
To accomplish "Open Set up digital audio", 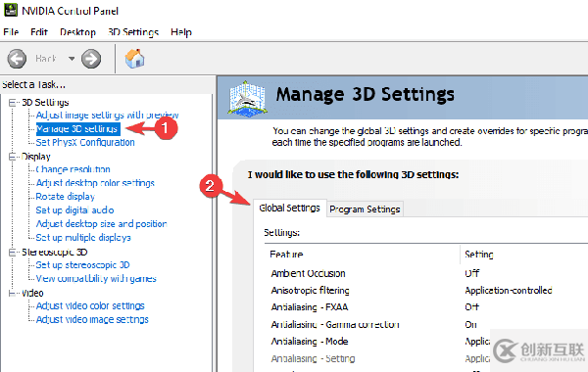I will pos(74,210).
